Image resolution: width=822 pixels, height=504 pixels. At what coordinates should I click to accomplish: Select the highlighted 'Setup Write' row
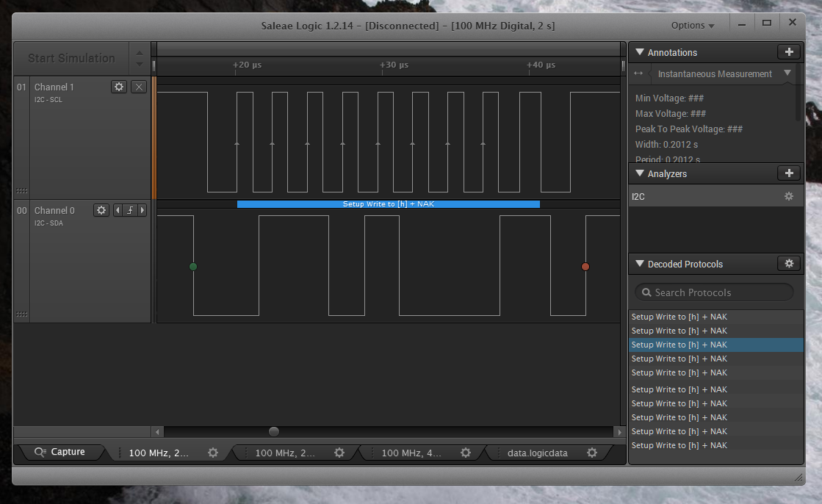point(715,345)
